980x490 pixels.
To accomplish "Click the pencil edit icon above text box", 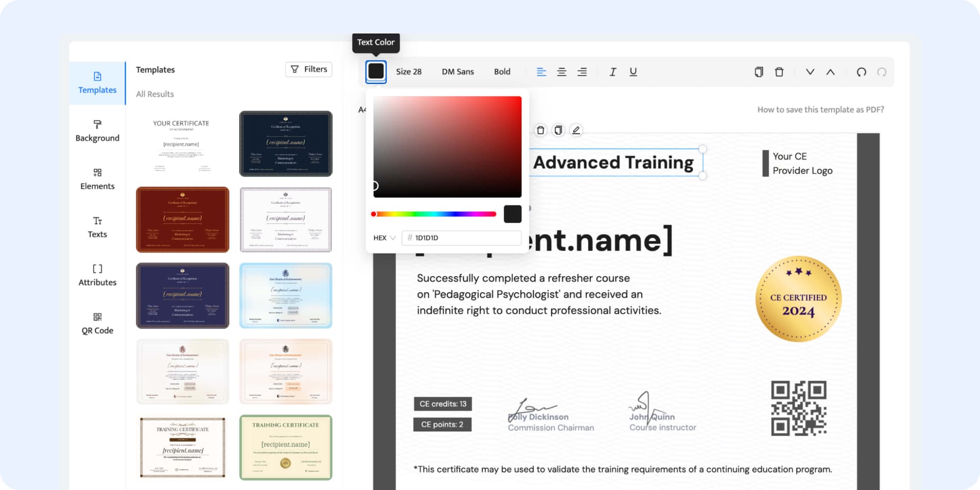I will pyautogui.click(x=576, y=130).
